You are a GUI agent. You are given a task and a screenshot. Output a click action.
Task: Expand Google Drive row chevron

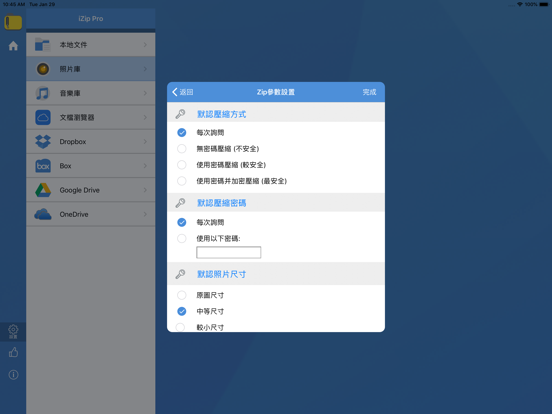pyautogui.click(x=145, y=190)
